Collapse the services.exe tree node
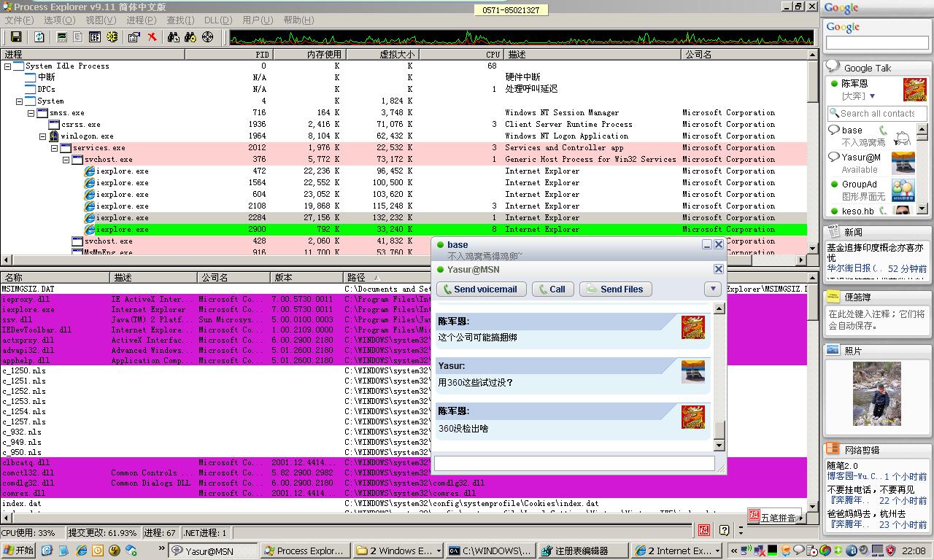 point(55,148)
